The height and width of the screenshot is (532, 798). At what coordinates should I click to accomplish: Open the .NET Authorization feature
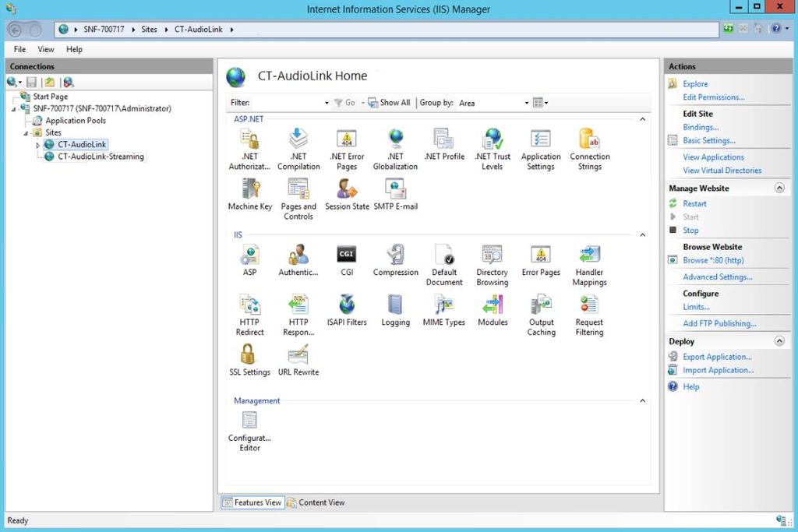[x=249, y=149]
